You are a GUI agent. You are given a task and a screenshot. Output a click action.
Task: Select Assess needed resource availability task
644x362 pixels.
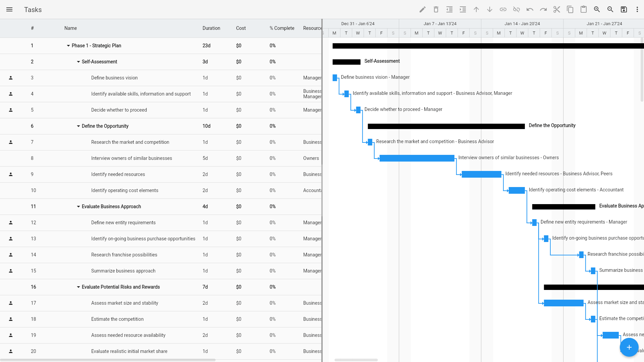tap(128, 335)
